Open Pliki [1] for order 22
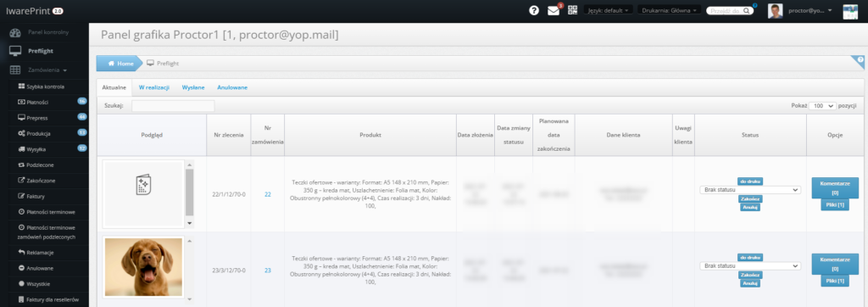Viewport: 868px width, 307px height. pos(835,205)
